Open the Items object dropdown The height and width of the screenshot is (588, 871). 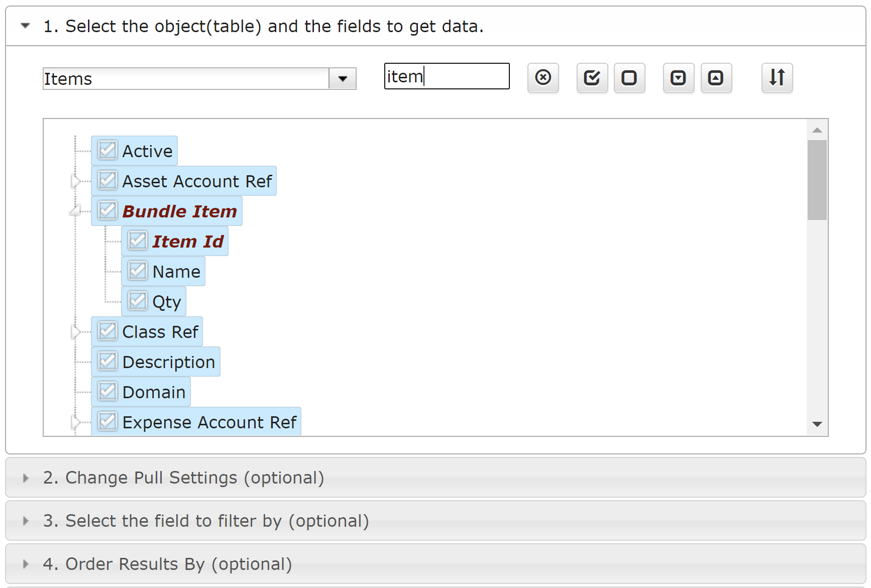click(343, 79)
